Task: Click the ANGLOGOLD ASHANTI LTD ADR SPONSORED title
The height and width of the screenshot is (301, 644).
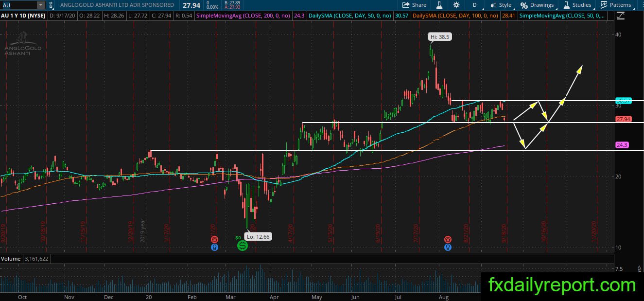Action: (x=117, y=5)
